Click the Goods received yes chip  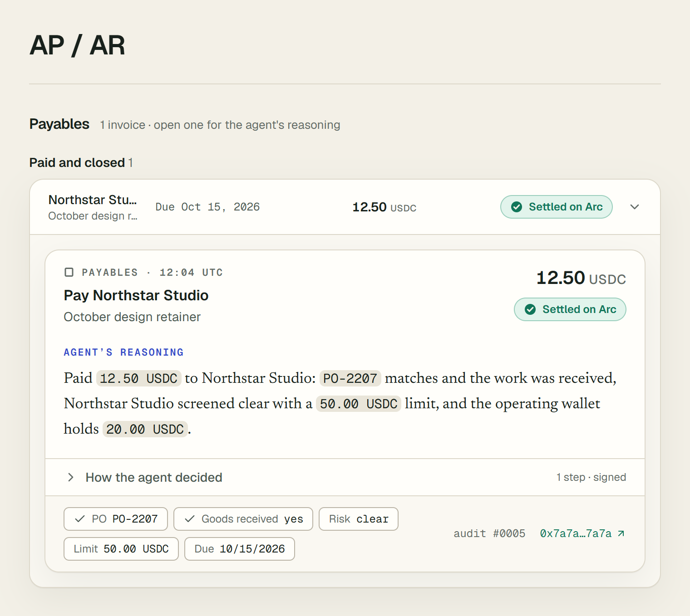pyautogui.click(x=243, y=519)
